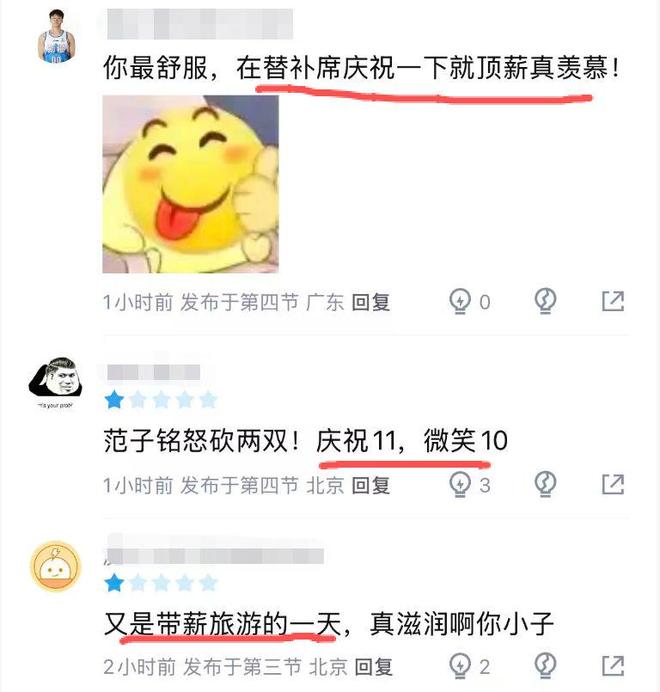The image size is (660, 692).
Task: Share the 带薪旅游 comment
Action: coord(613,666)
